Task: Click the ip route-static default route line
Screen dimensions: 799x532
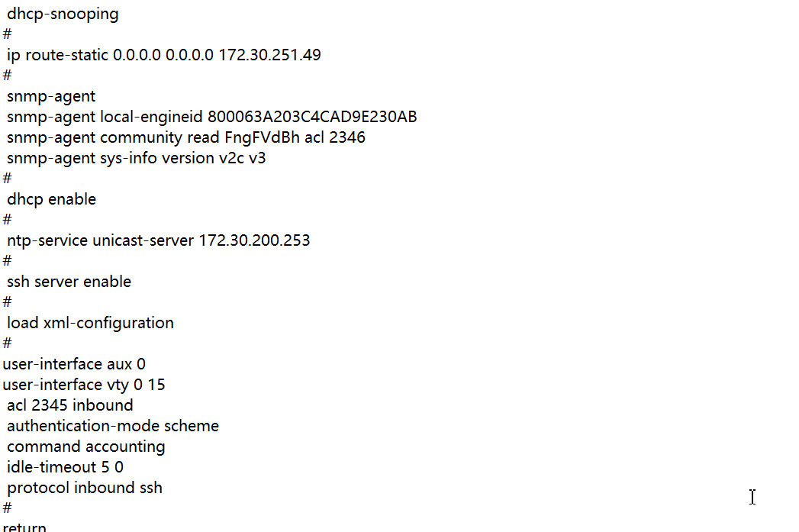Action: pyautogui.click(x=114, y=55)
